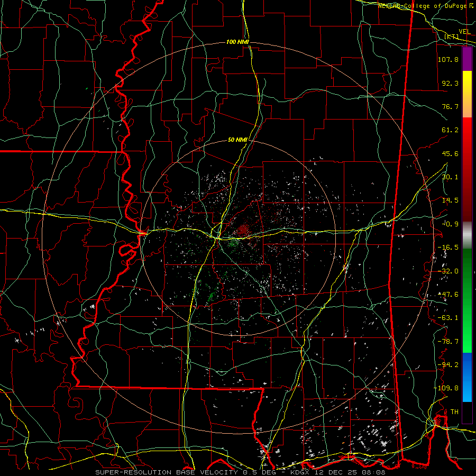Click the gray near-zero segment of the color bar
476x476 pixels.
(x=467, y=235)
